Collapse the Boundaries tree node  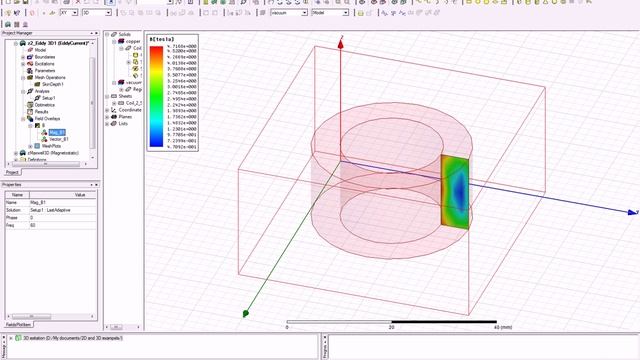click(x=23, y=57)
